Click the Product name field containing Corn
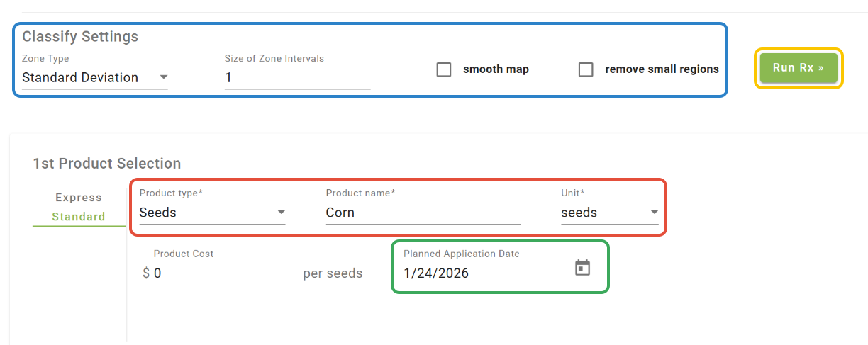Screen dimensions: 868x345 422,213
